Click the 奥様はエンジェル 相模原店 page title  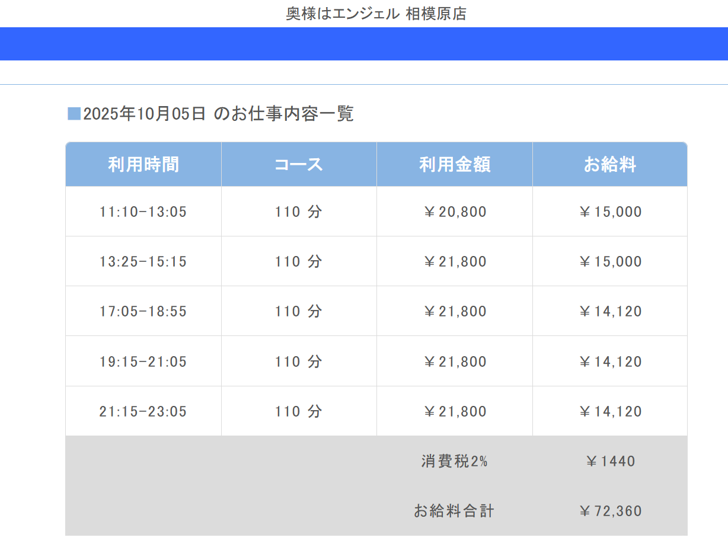point(376,14)
